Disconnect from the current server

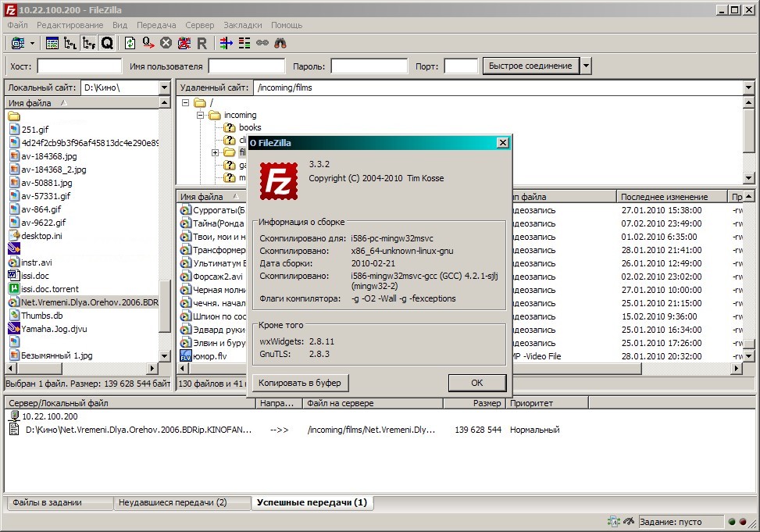click(184, 43)
